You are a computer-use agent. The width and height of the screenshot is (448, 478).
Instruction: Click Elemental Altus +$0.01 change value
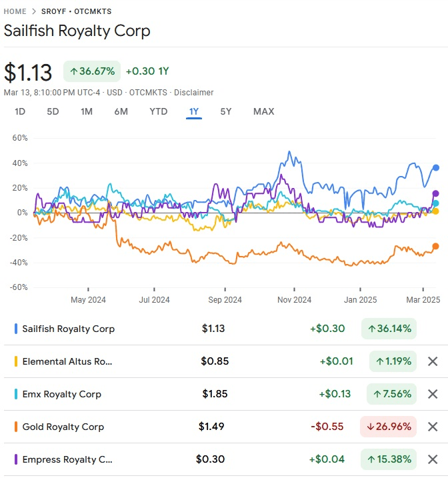coord(336,361)
